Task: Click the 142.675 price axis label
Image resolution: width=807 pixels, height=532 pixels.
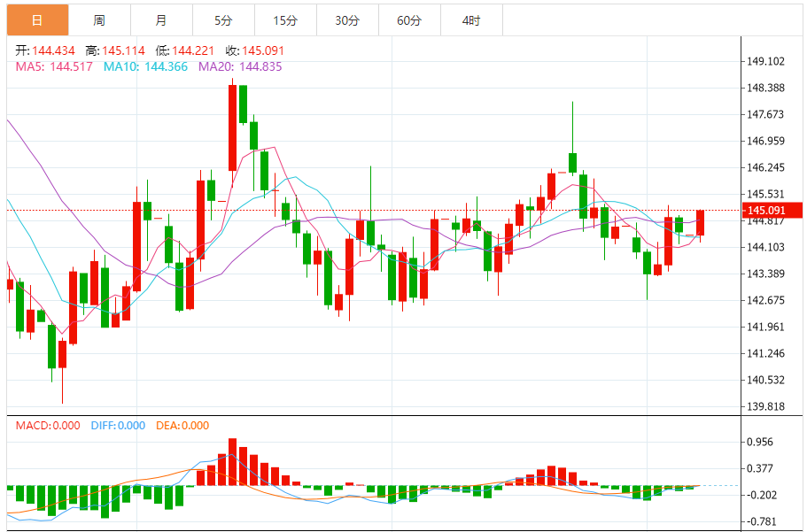Action: (766, 300)
